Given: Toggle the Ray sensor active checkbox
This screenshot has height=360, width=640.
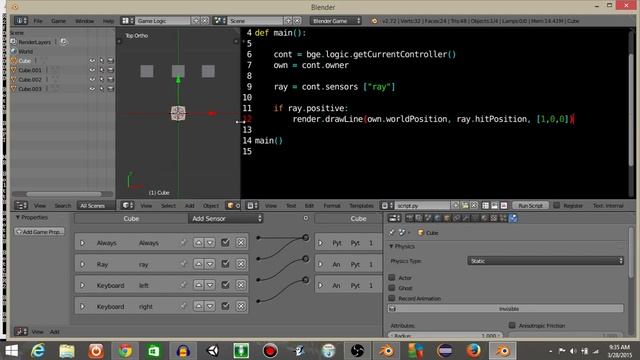Looking at the screenshot, I should pyautogui.click(x=225, y=264).
